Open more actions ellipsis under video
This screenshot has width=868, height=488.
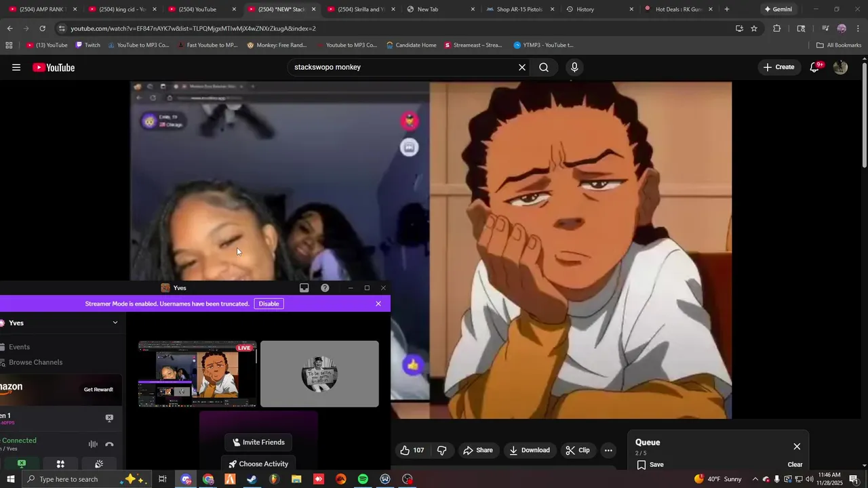(608, 450)
